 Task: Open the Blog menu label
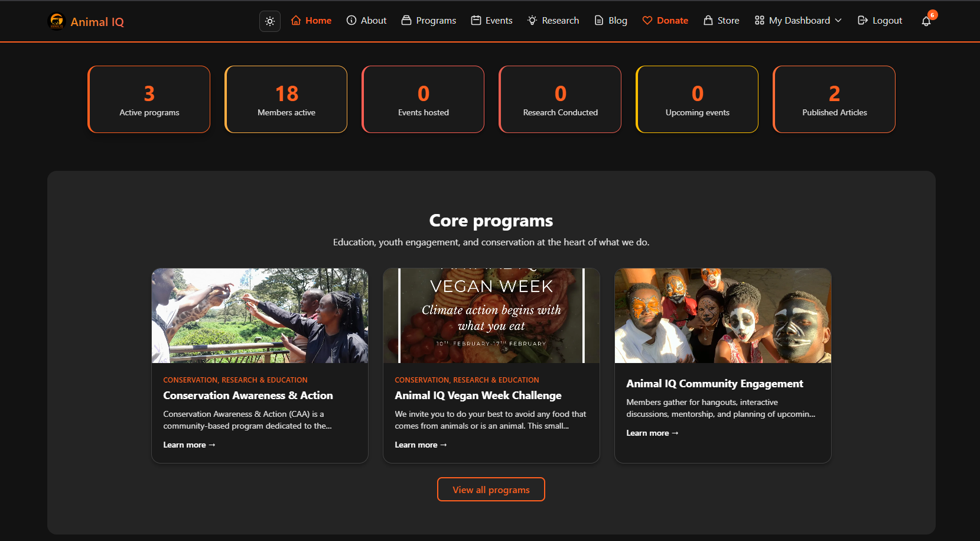click(618, 21)
